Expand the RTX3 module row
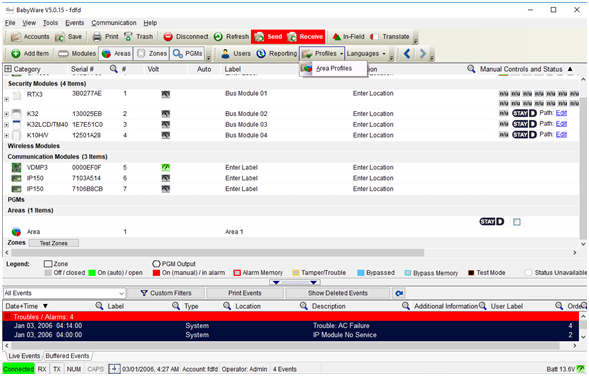The height and width of the screenshot is (376, 589). click(x=6, y=100)
